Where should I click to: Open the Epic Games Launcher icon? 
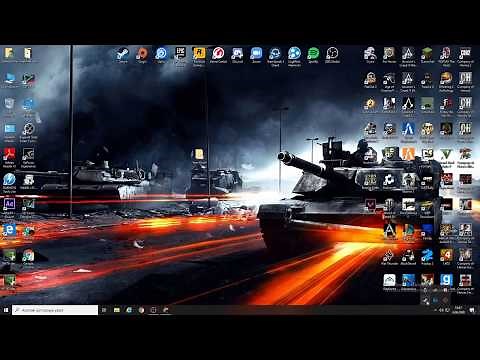(x=180, y=53)
